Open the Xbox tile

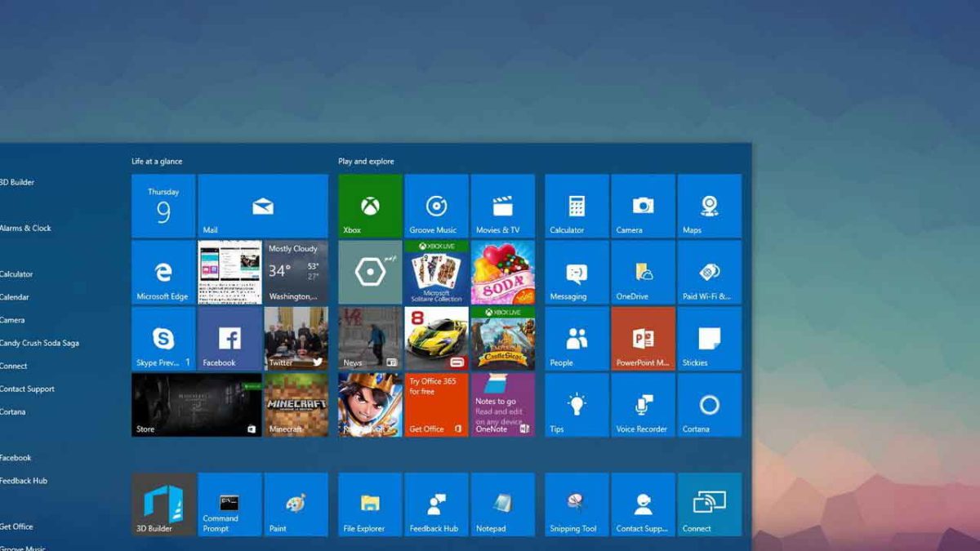pos(370,206)
